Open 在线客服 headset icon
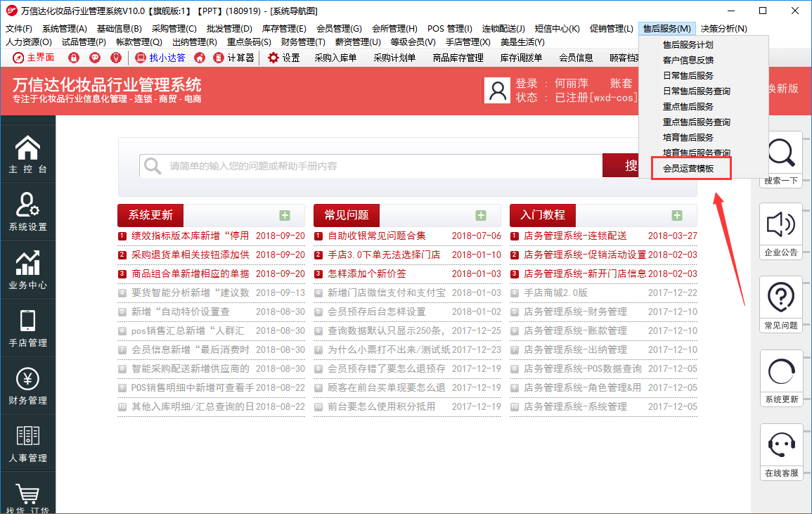This screenshot has height=514, width=812. pos(782,452)
